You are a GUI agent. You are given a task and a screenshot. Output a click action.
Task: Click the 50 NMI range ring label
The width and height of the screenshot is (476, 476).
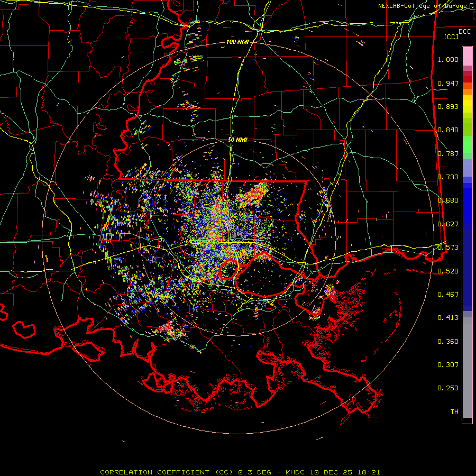coord(237,140)
